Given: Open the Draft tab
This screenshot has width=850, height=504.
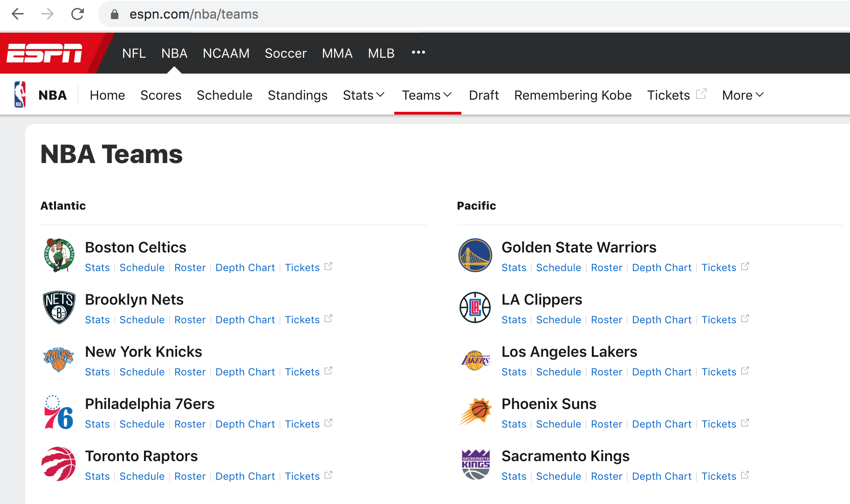Looking at the screenshot, I should (x=484, y=95).
